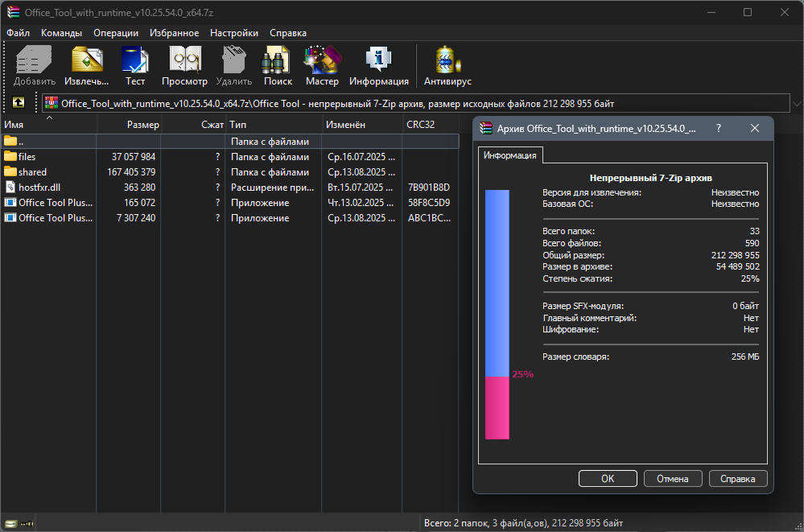
Task: Click the size value 165 072
Action: point(139,203)
